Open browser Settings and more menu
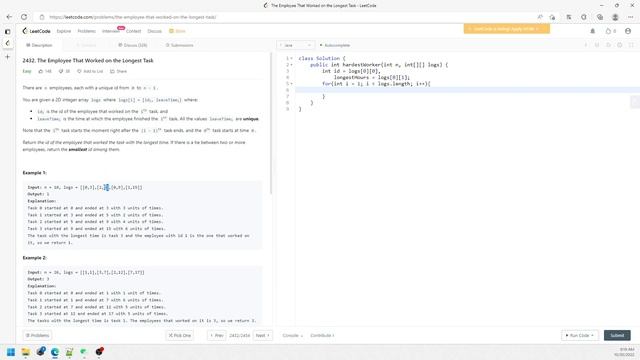 coord(631,17)
